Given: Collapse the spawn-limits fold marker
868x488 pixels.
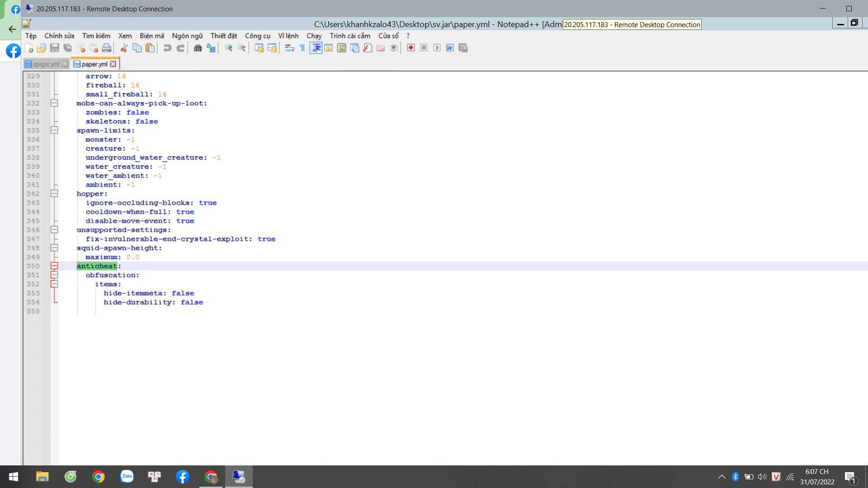Looking at the screenshot, I should (54, 130).
